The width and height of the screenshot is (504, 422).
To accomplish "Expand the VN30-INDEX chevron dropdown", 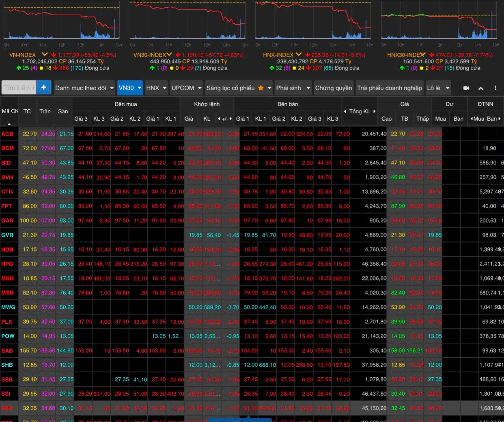I will click(169, 54).
